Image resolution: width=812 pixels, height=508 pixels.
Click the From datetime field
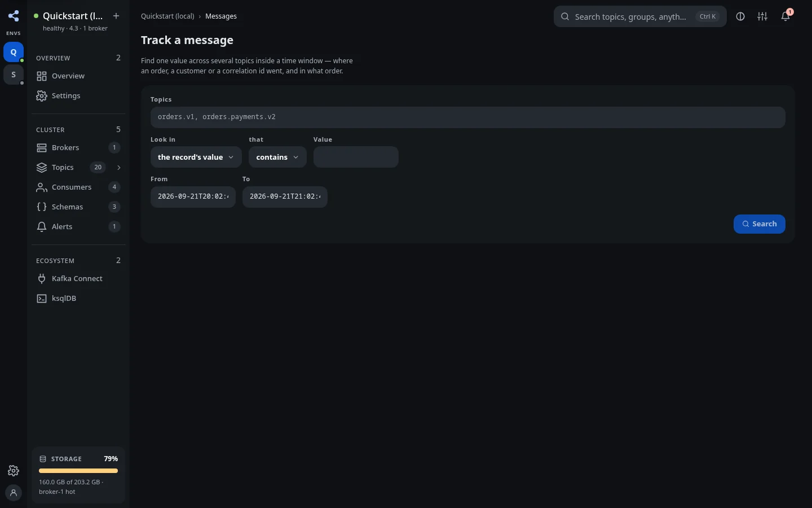[193, 197]
